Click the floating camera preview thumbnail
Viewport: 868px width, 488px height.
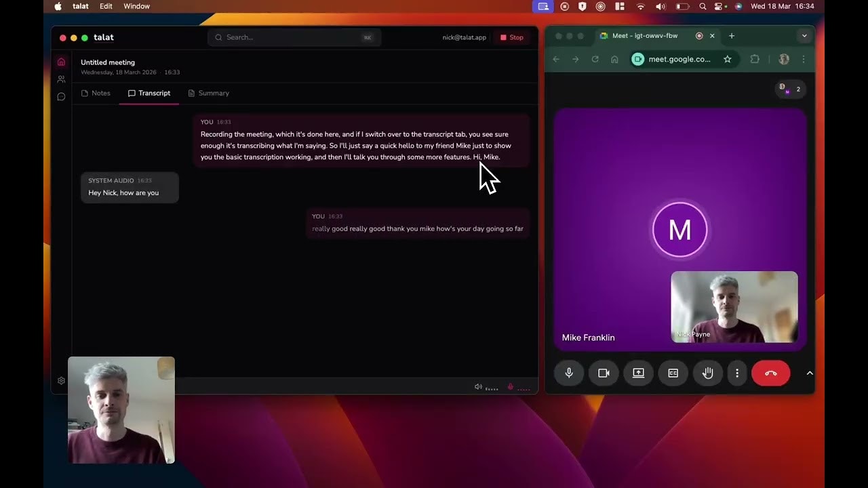[x=121, y=410]
